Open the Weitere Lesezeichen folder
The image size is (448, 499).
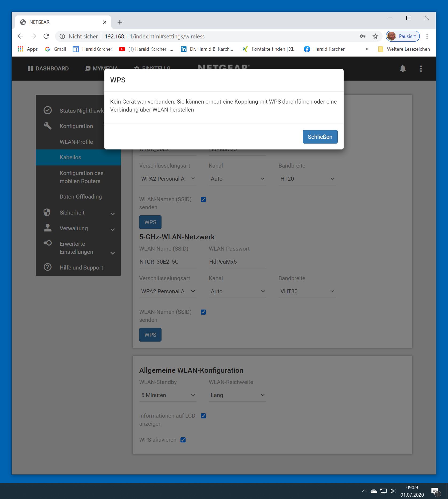pos(404,49)
